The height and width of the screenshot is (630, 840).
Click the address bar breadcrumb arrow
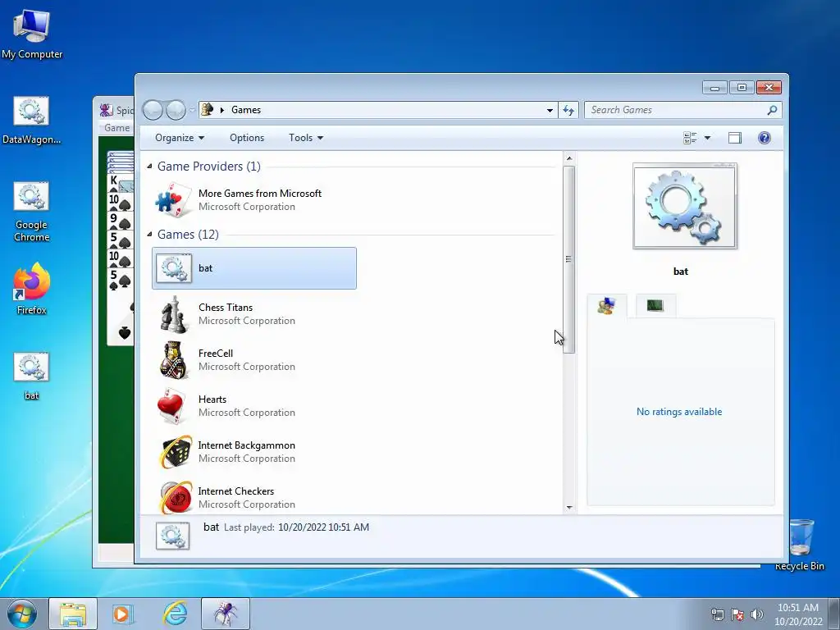pos(221,111)
